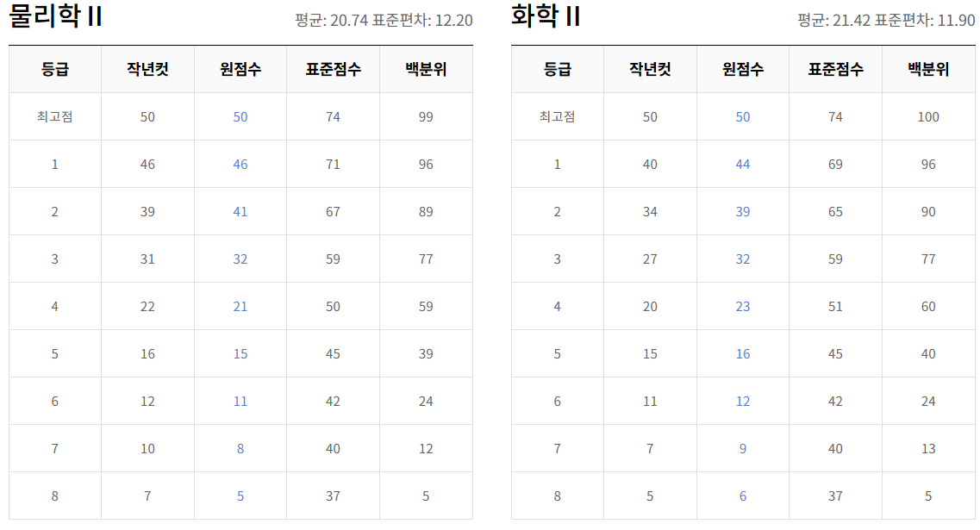Open blue 원점수 6 in 화학 II grade 8 row

click(x=743, y=496)
